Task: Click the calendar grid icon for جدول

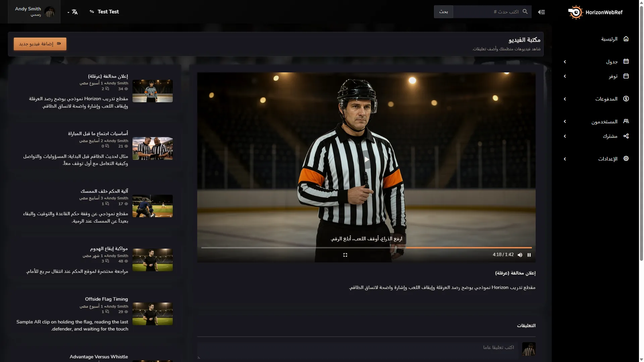Action: (x=626, y=61)
